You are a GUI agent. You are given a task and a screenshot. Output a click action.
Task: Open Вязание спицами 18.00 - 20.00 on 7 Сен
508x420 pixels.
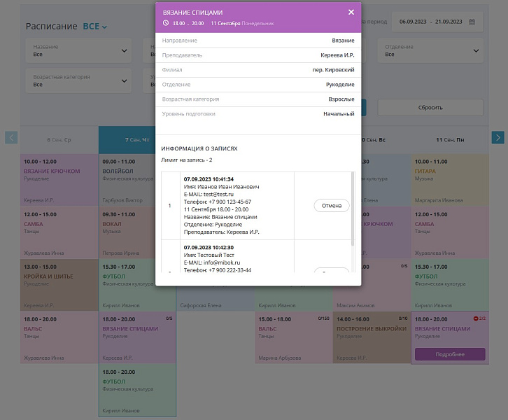point(137,337)
